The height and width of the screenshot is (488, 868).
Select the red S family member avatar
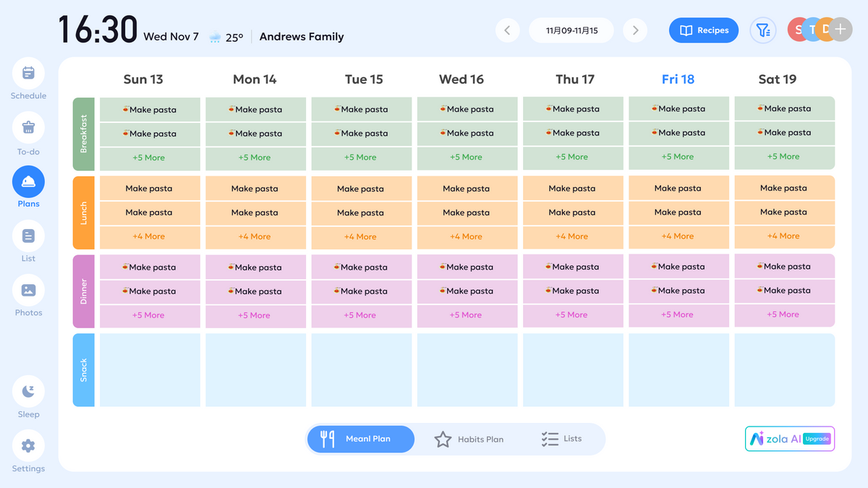pos(799,30)
